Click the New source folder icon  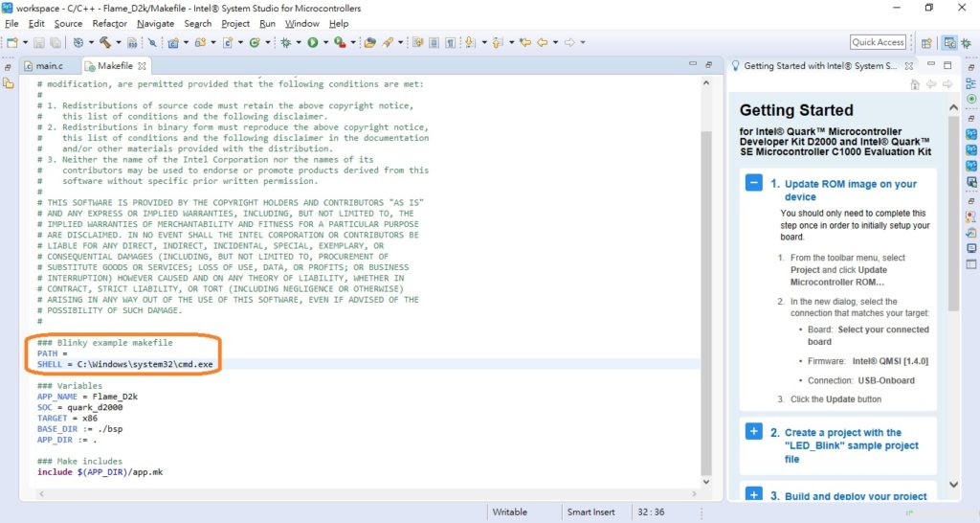(x=200, y=42)
